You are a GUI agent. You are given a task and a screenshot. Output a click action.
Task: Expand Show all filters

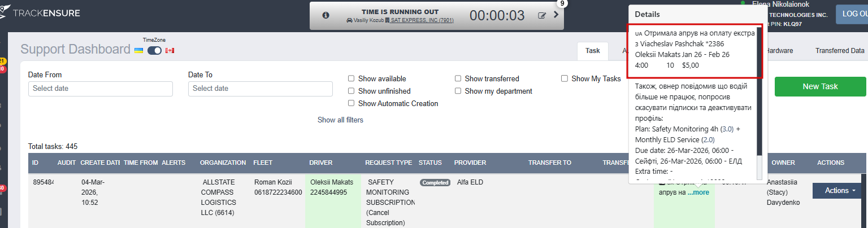340,120
